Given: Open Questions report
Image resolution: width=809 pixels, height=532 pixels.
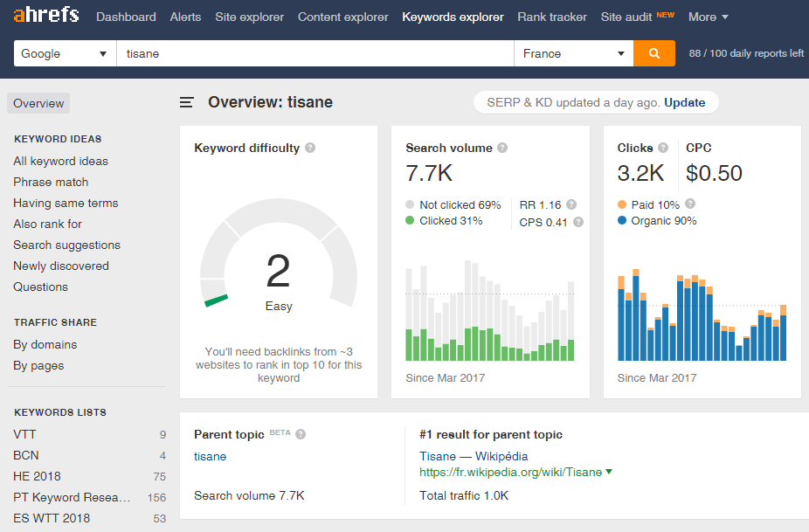Looking at the screenshot, I should pyautogui.click(x=40, y=287).
